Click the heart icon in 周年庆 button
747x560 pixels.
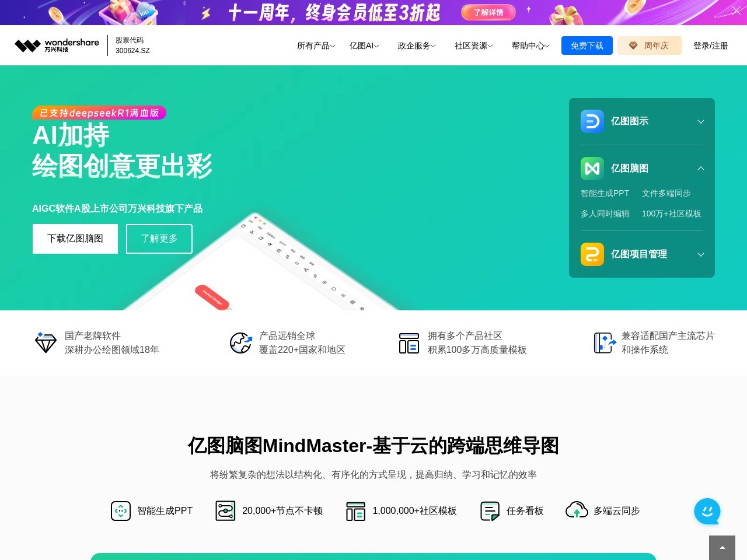click(x=633, y=45)
